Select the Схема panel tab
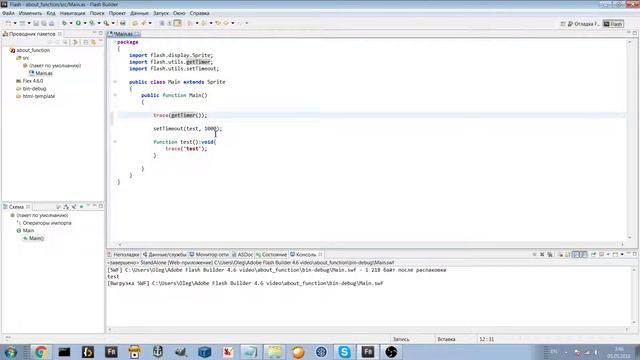The width and height of the screenshot is (640, 360). point(16,207)
